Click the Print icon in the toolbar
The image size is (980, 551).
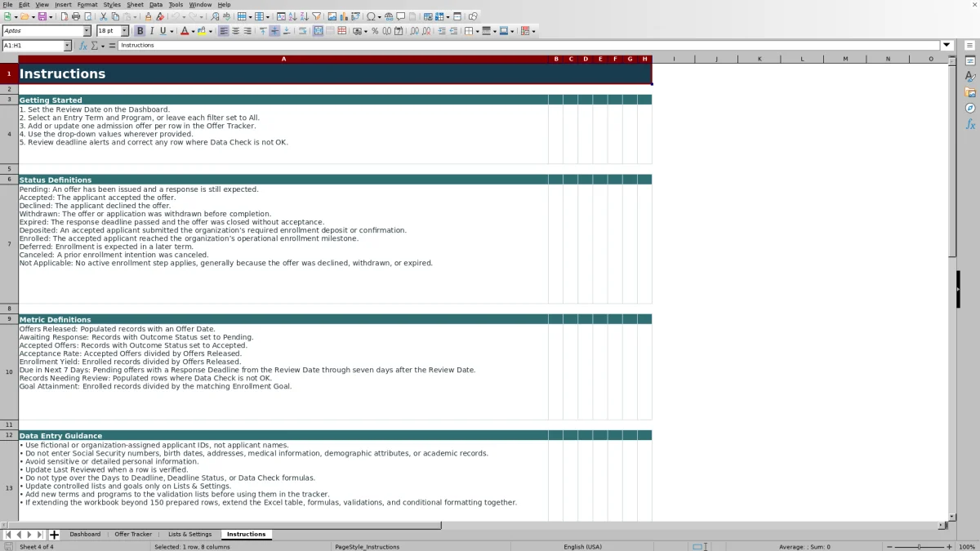76,16
